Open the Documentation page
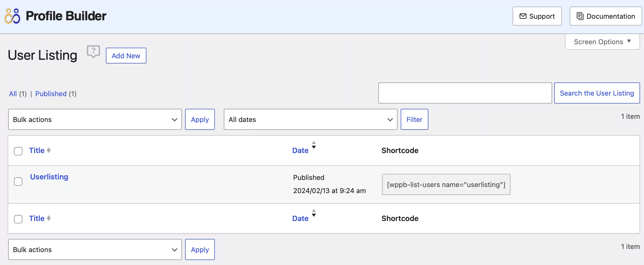The image size is (644, 265). 606,16
